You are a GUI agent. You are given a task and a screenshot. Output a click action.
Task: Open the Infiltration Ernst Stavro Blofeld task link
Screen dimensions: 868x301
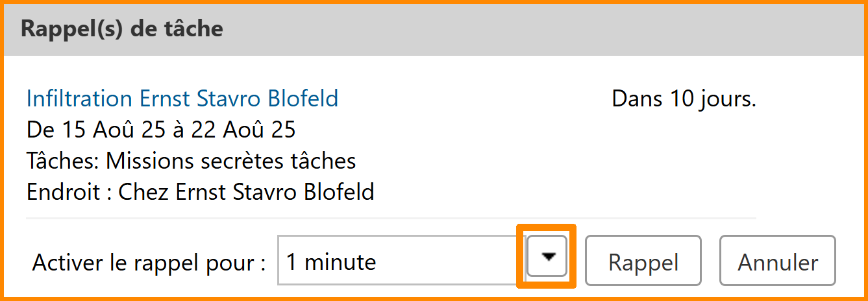[182, 99]
